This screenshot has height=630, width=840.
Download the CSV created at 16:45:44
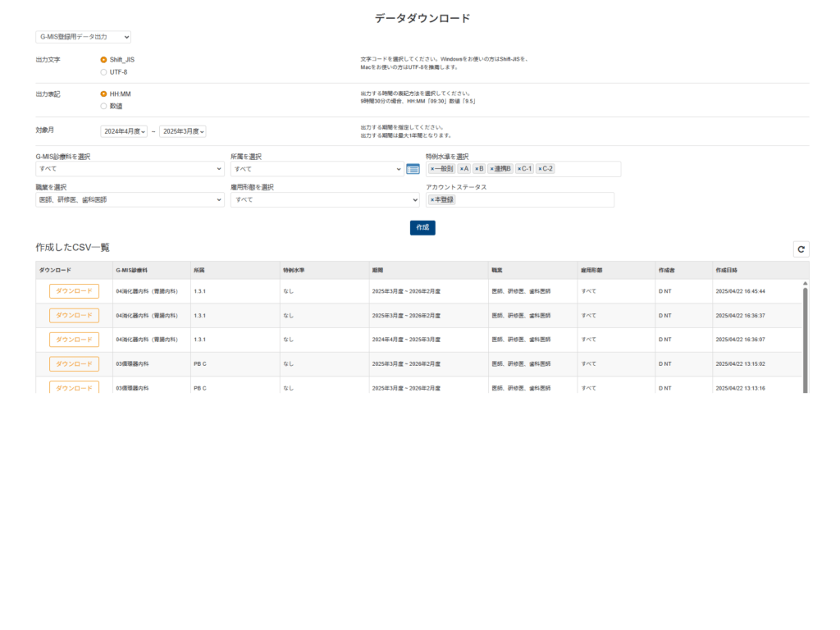74,291
